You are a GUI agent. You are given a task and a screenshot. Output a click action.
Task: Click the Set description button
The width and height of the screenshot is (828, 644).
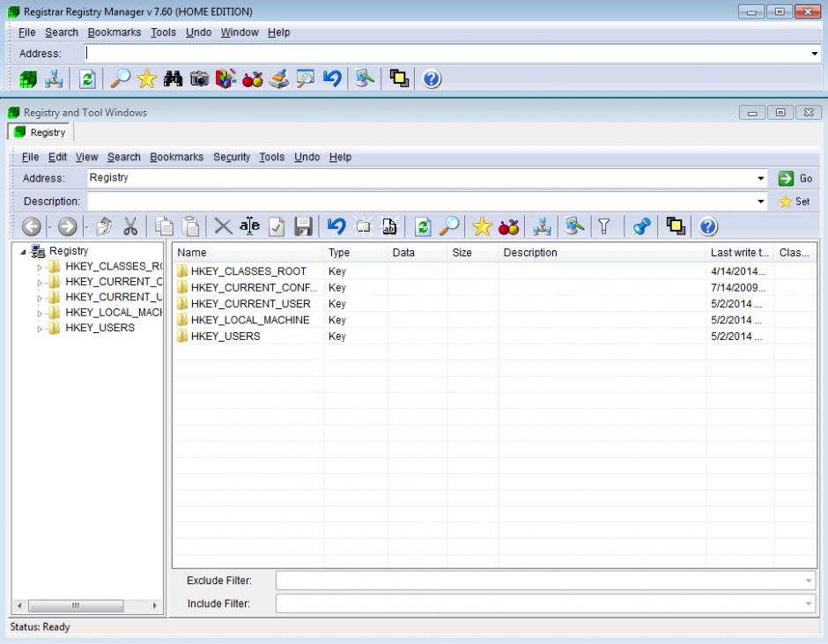click(795, 201)
